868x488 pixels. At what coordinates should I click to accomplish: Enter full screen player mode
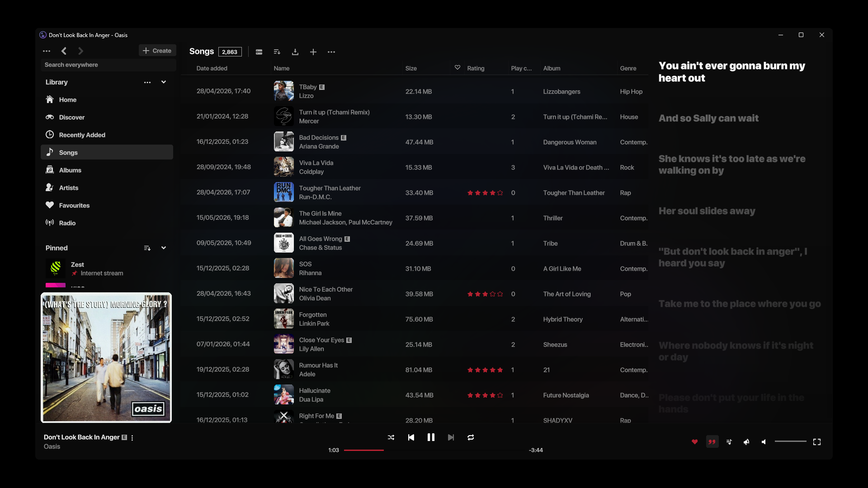tap(817, 442)
